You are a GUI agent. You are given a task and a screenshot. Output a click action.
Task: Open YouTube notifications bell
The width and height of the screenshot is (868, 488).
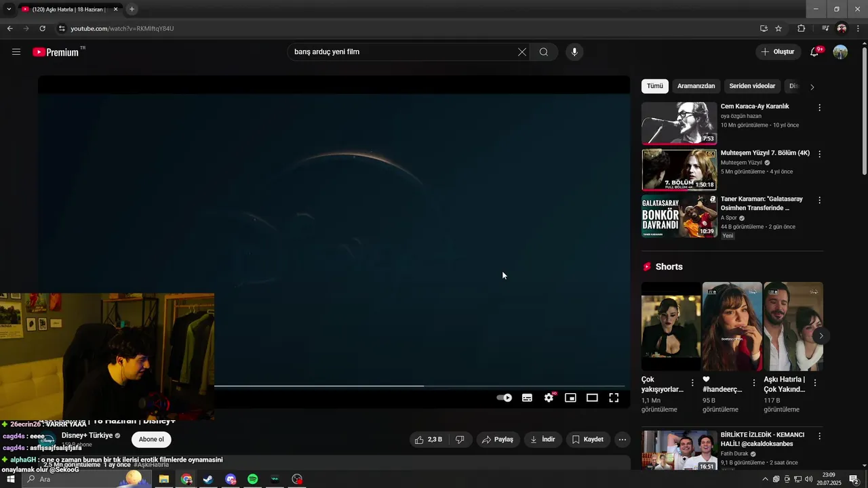(x=815, y=52)
